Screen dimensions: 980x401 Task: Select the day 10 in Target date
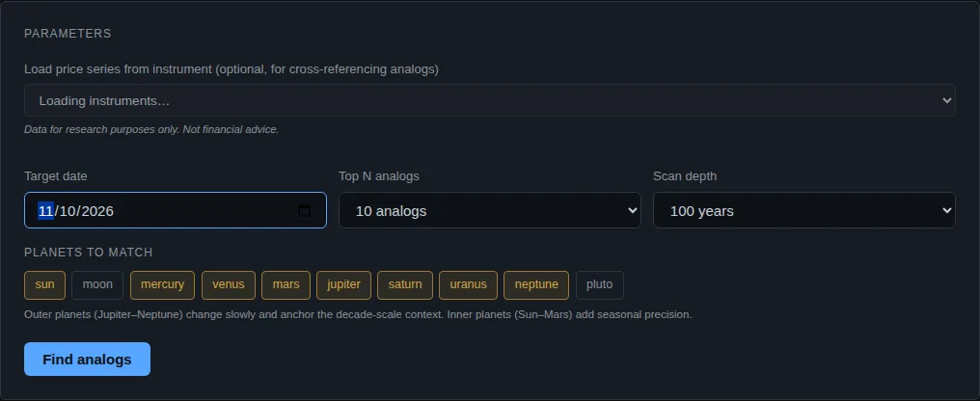point(68,211)
